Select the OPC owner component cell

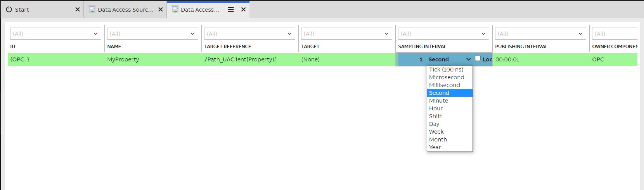click(613, 59)
